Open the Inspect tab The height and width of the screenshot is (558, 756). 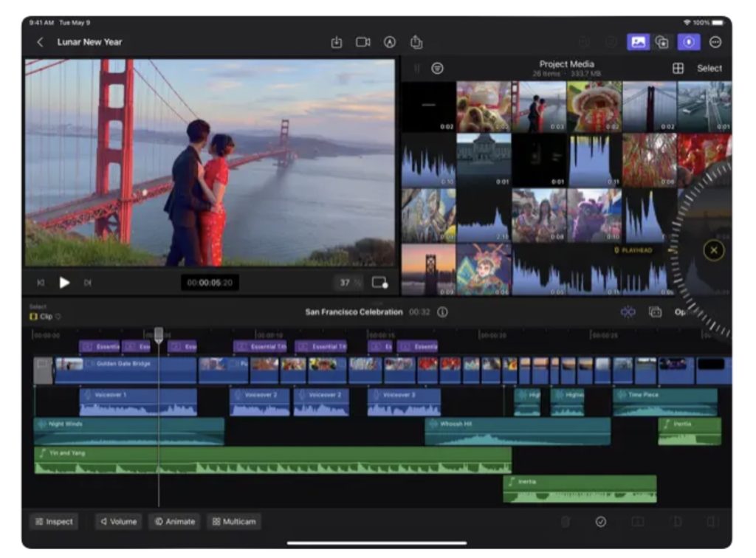click(54, 522)
